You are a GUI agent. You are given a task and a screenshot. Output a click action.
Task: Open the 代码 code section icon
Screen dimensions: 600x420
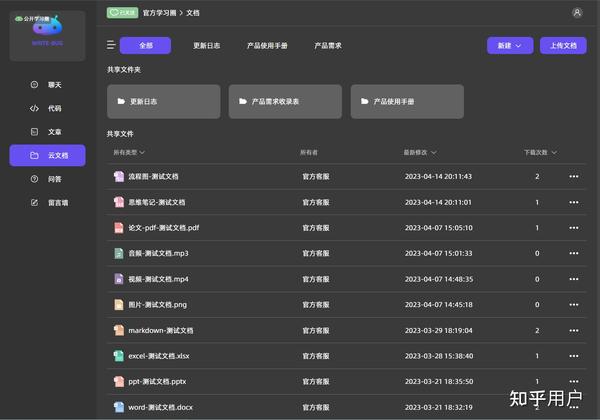pyautogui.click(x=34, y=108)
